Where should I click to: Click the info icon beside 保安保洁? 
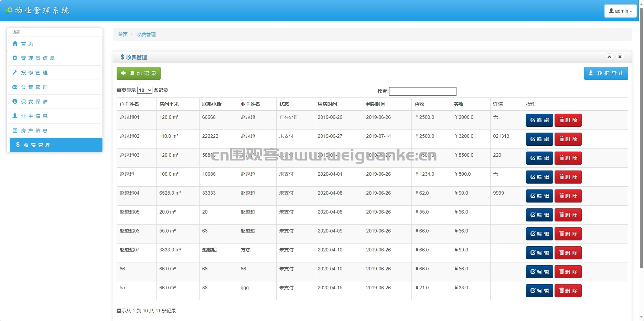[15, 101]
